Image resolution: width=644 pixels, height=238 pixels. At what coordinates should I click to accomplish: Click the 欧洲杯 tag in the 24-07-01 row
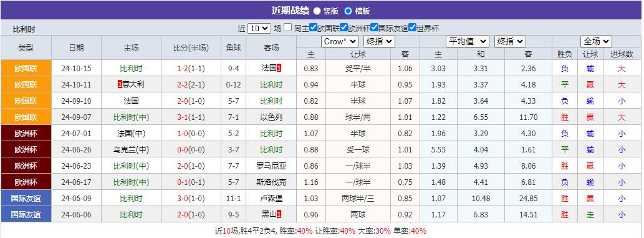pyautogui.click(x=26, y=134)
